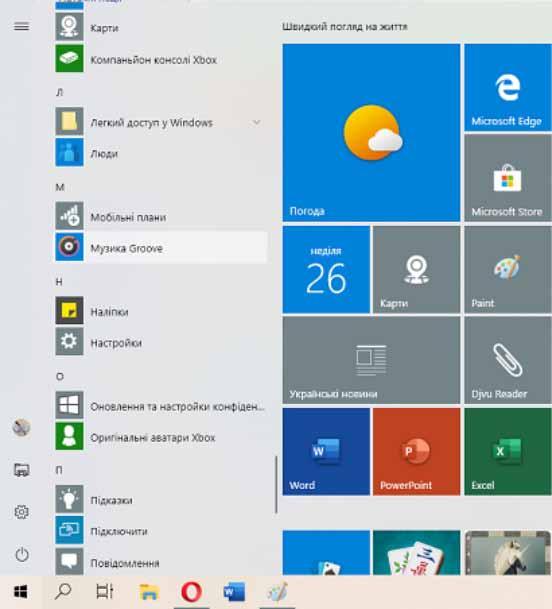Open calendar tile showing неділя 26
552x609 pixels.
pos(326,270)
